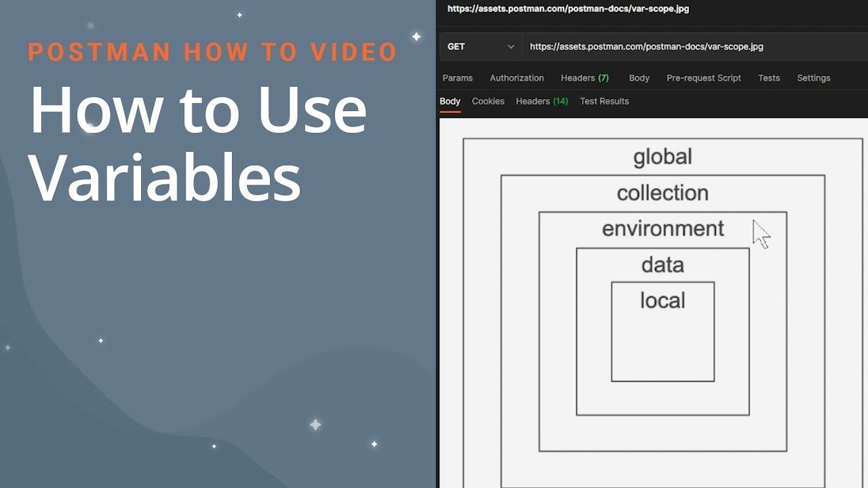This screenshot has width=868, height=488.
Task: Click the request title URL text at top
Action: pos(568,9)
